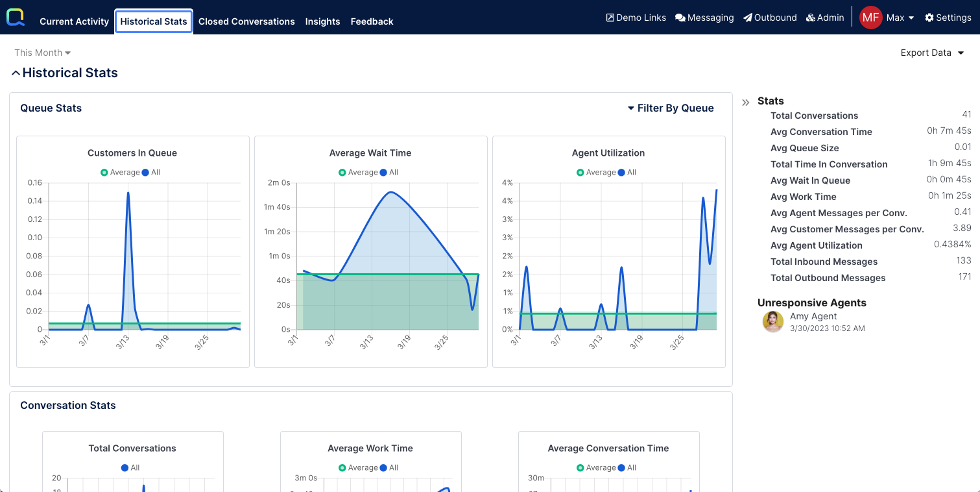Open the Feedback page
980x492 pixels.
pos(372,21)
